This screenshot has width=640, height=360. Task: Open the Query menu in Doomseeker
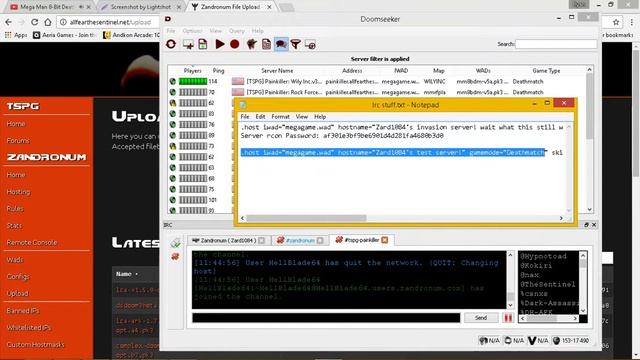[x=236, y=31]
